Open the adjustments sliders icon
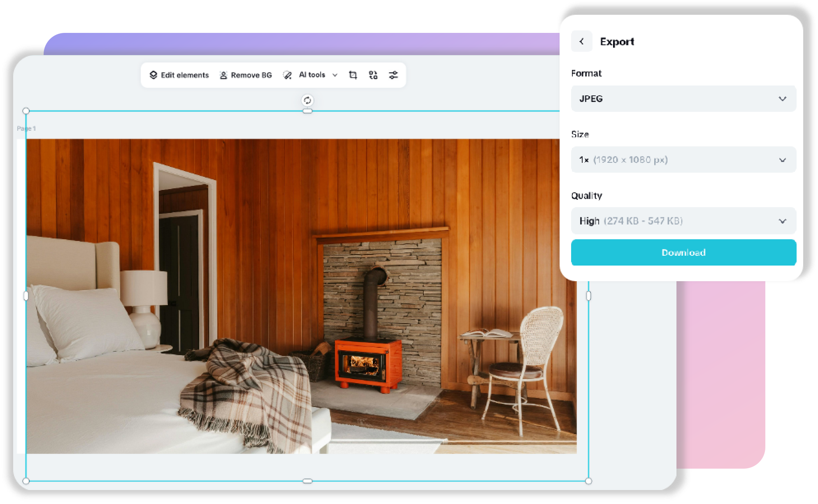 (x=393, y=75)
